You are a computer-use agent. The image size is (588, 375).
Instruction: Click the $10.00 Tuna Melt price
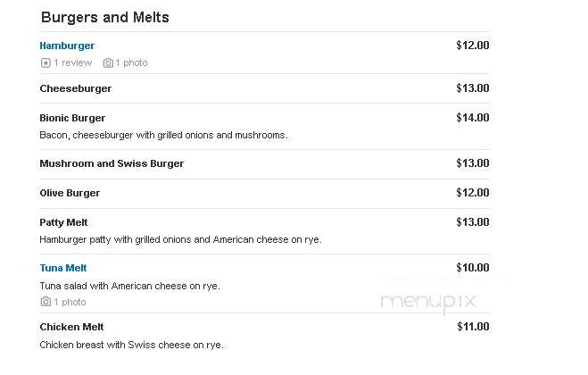tap(473, 267)
